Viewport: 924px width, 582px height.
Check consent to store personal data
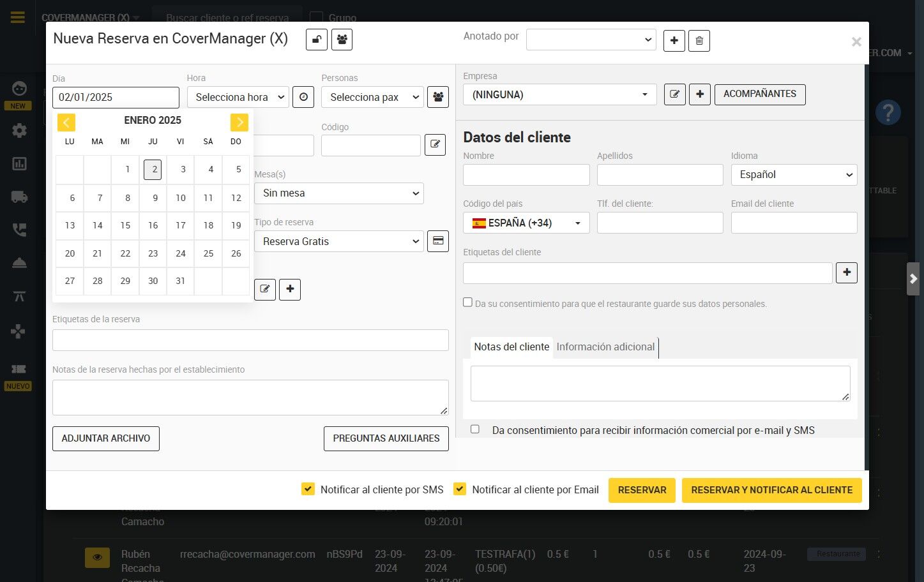tap(467, 302)
